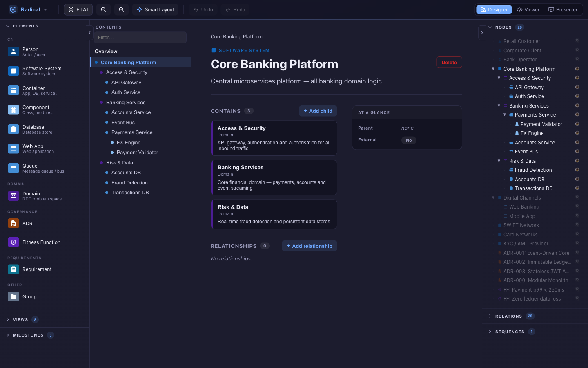Choose the ADR governance icon
The height and width of the screenshot is (368, 588).
click(13, 223)
